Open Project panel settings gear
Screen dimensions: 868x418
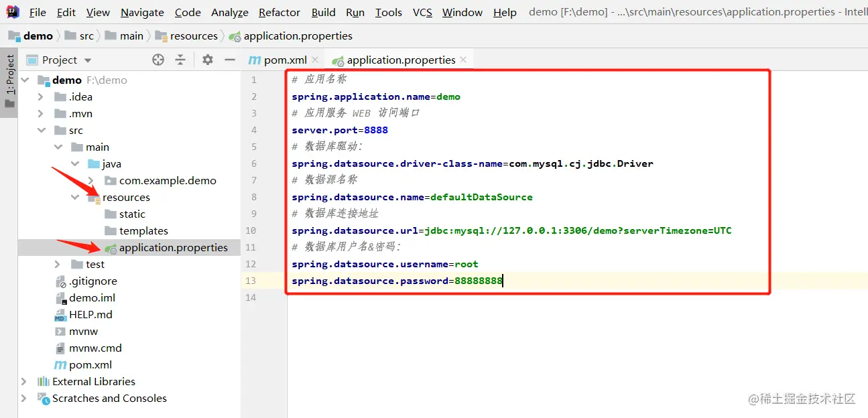point(208,60)
